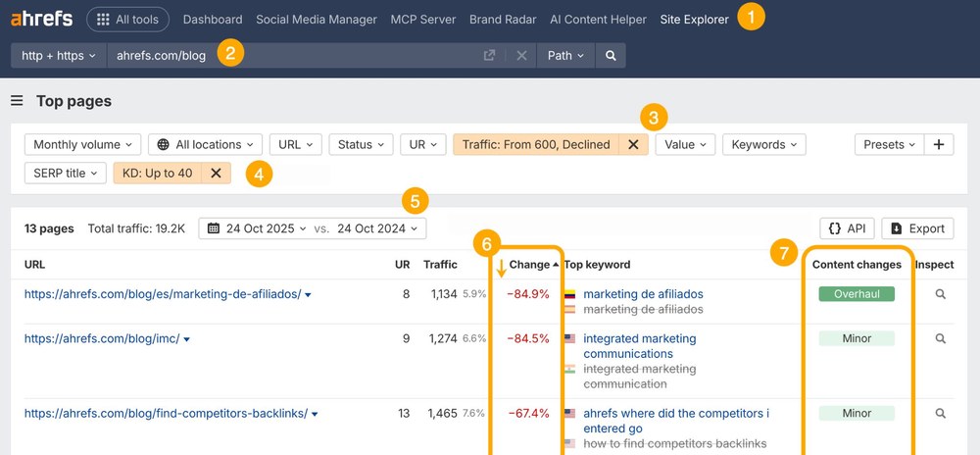
Task: Open the Path mode dropdown
Action: [565, 56]
